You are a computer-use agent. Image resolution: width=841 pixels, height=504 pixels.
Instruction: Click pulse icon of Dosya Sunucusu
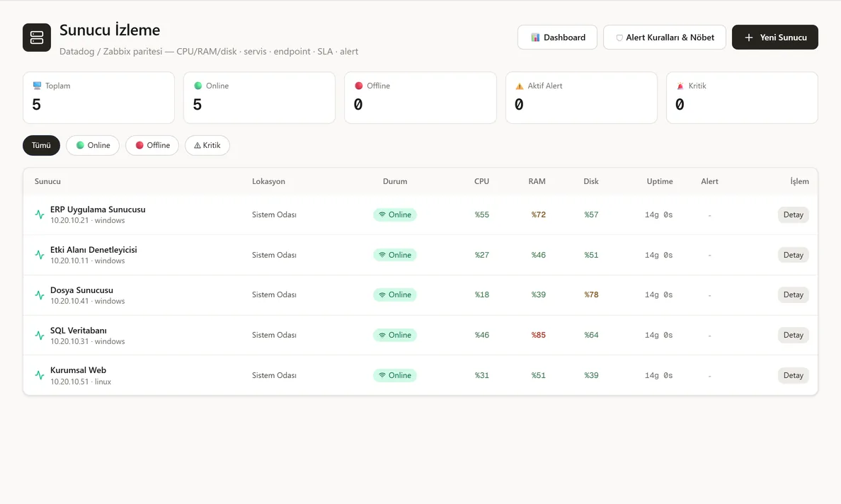(x=40, y=295)
